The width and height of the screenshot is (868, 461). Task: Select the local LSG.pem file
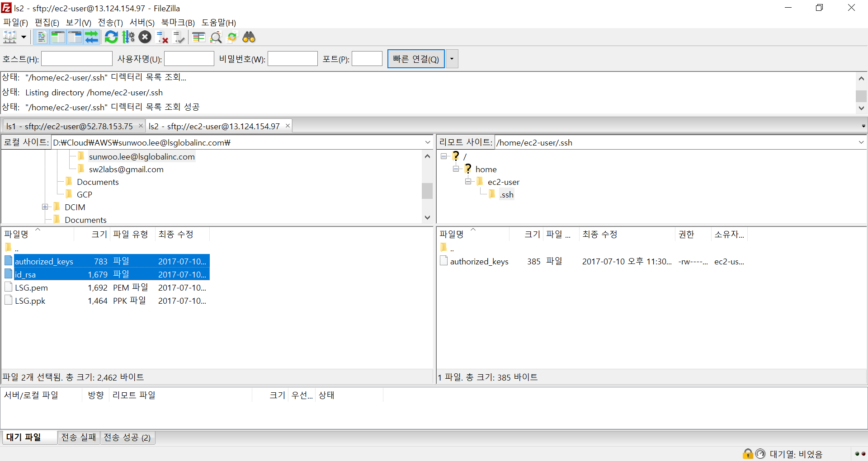click(x=31, y=287)
